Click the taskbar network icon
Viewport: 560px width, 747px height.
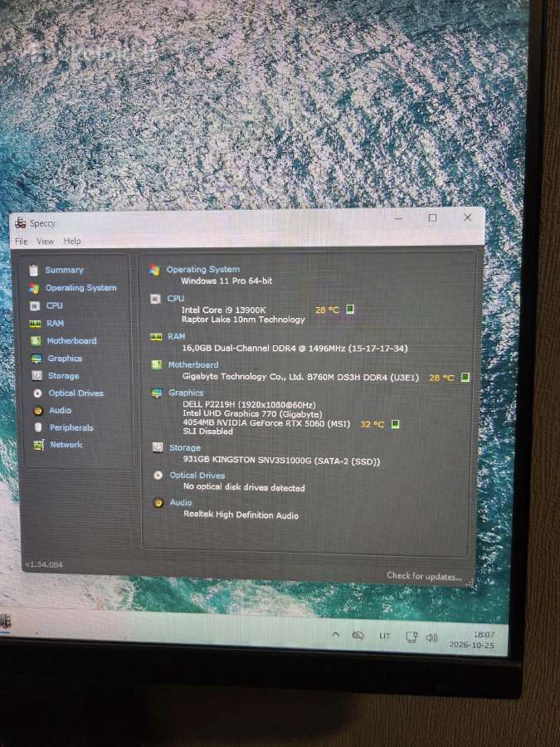(x=411, y=637)
